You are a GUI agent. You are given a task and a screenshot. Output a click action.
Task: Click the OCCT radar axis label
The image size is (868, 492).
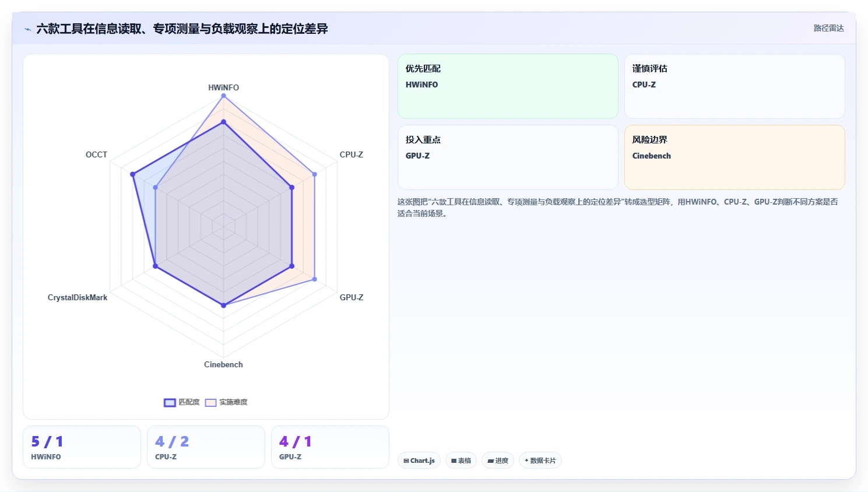[x=96, y=154]
